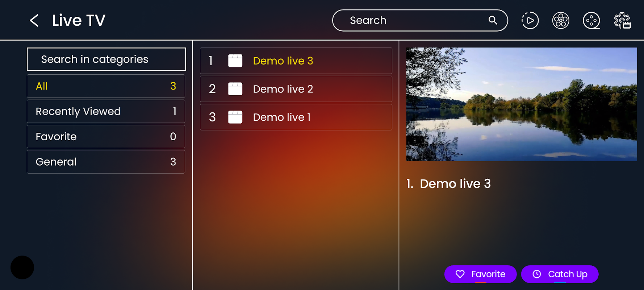Tap the black floating circle button
Screen dimensions: 644x290
(22, 268)
